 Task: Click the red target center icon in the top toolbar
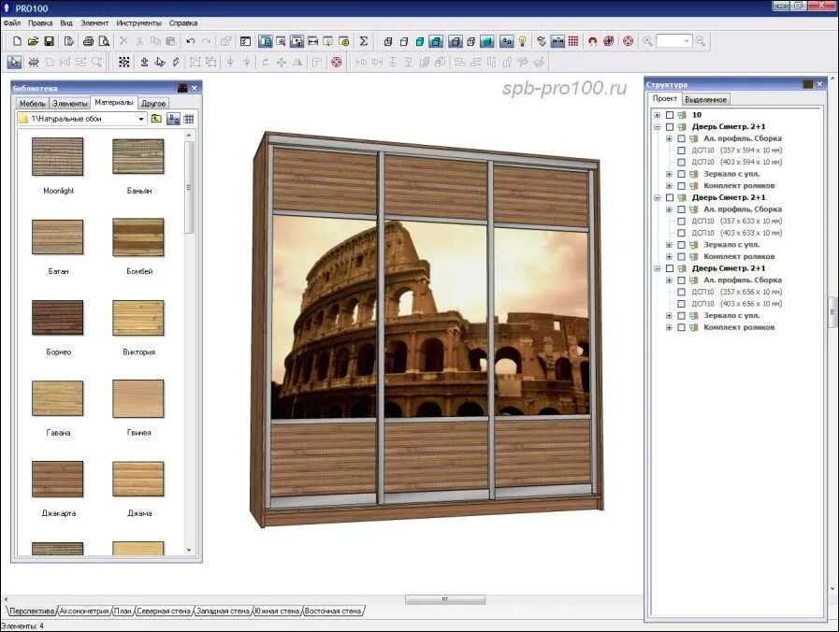click(x=629, y=41)
